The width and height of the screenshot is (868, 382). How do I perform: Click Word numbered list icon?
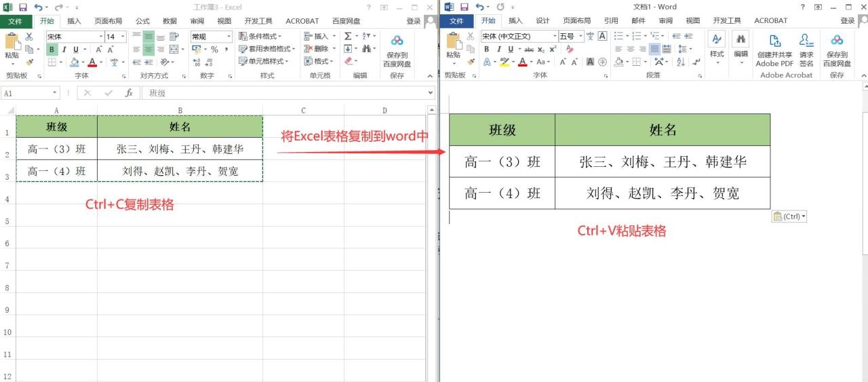[637, 36]
